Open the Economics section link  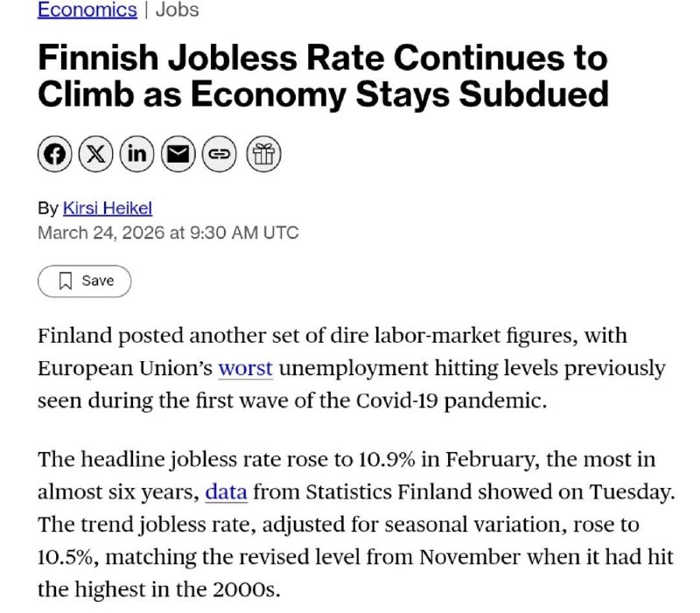click(87, 10)
